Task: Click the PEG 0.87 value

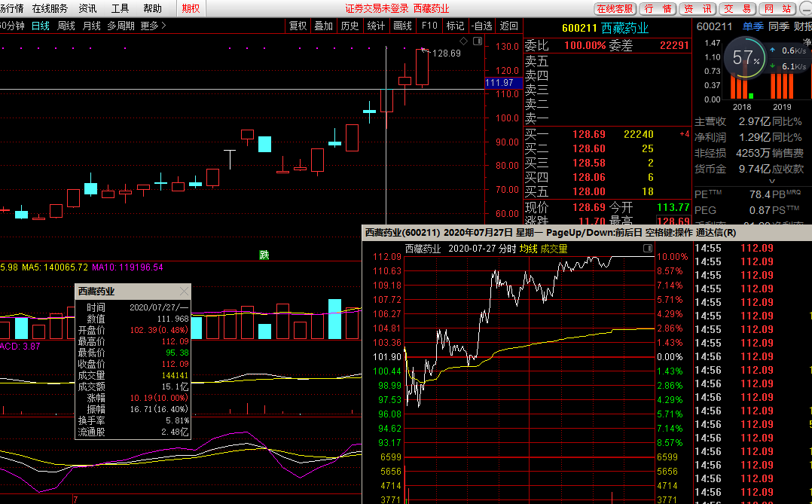Action: pyautogui.click(x=759, y=210)
